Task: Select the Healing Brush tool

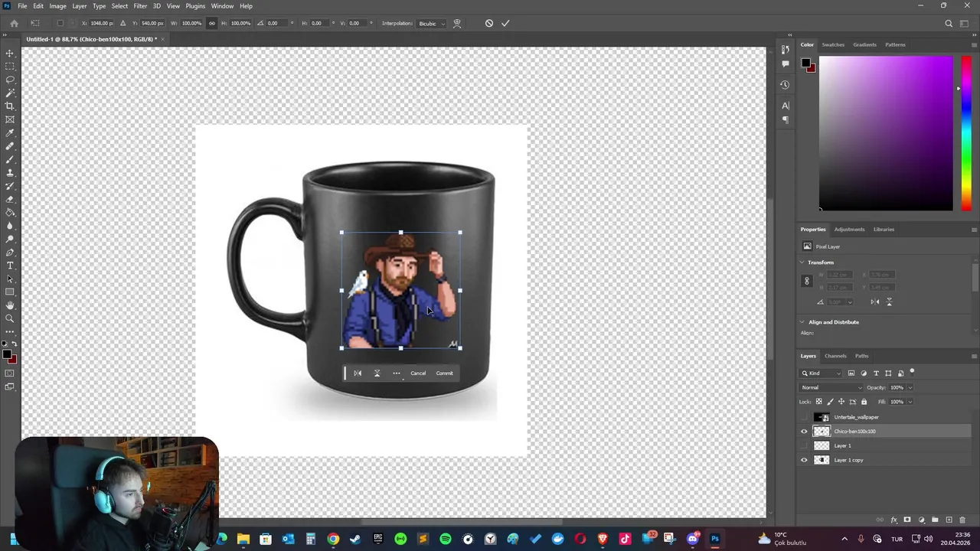Action: (10, 146)
